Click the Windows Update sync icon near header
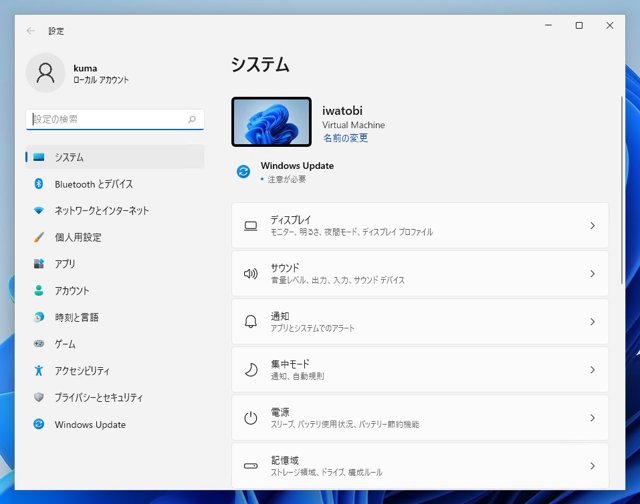The width and height of the screenshot is (640, 504). (x=244, y=171)
